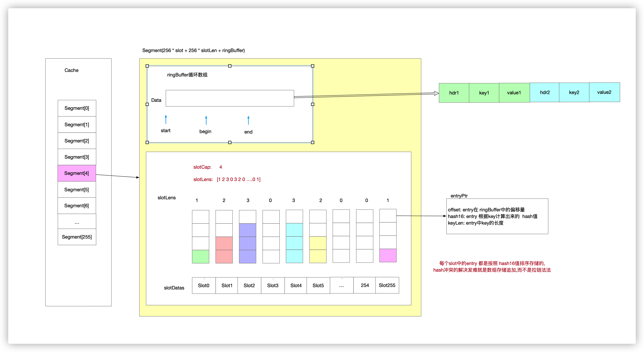Select the Segment[1] box
Viewport: 644px width, 352px height.
point(77,124)
